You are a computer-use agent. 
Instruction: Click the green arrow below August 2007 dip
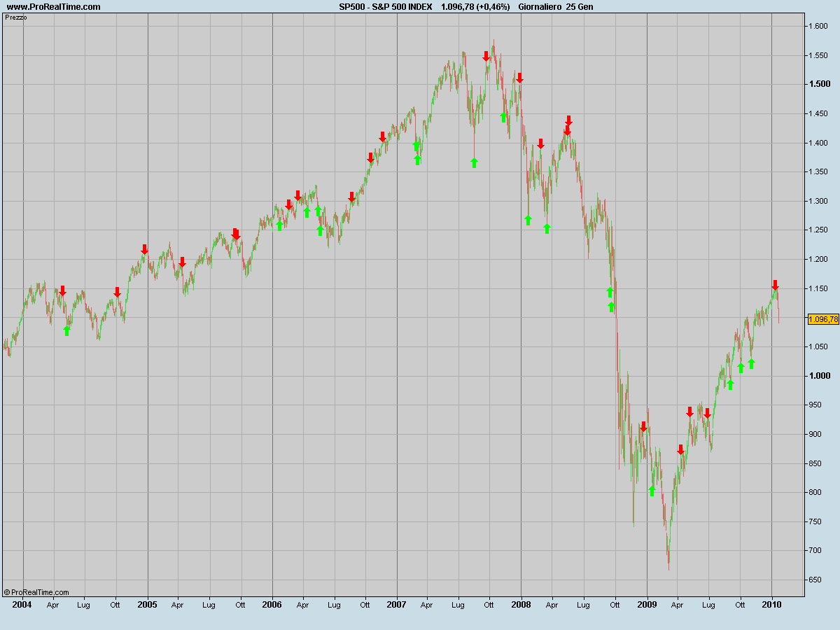click(474, 162)
